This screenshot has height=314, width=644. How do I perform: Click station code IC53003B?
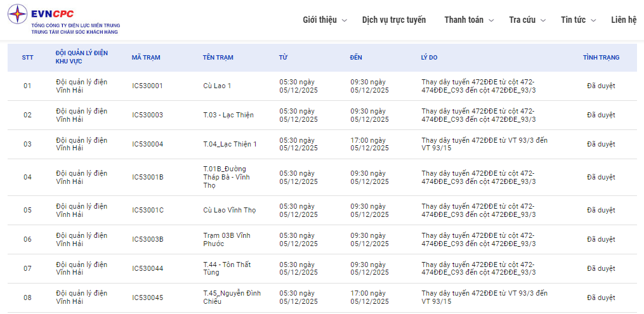[148, 240]
